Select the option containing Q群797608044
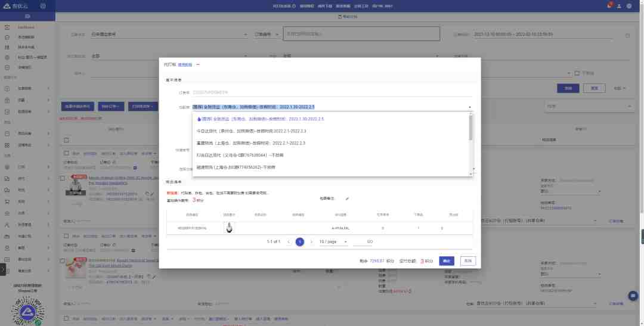 tap(240, 155)
